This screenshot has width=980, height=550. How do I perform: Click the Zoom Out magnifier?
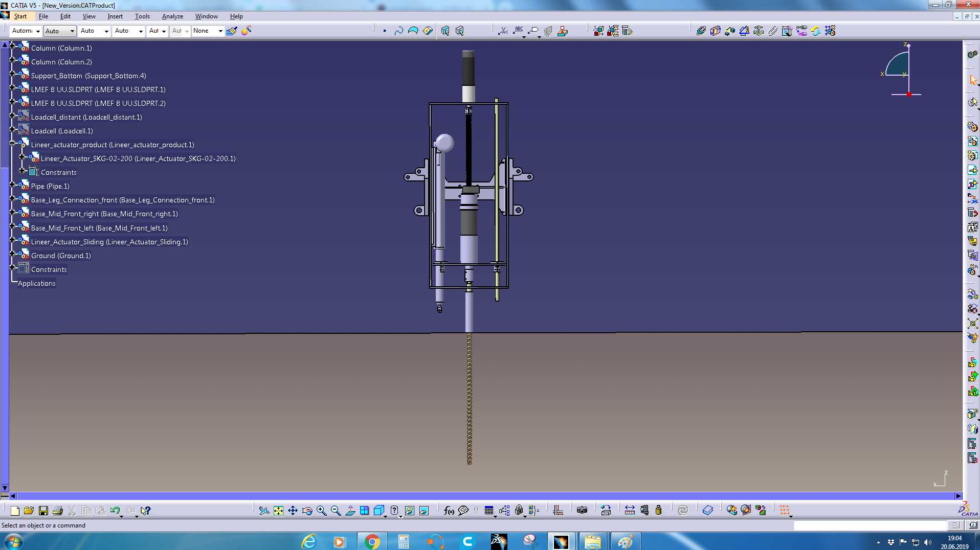tap(336, 510)
